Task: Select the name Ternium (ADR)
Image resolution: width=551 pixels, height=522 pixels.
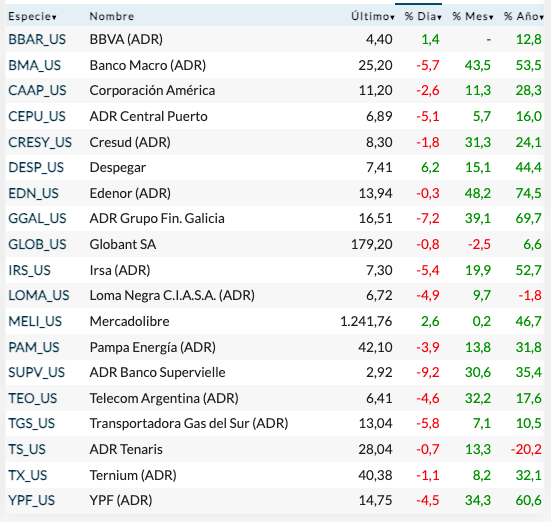Action: click(x=133, y=475)
